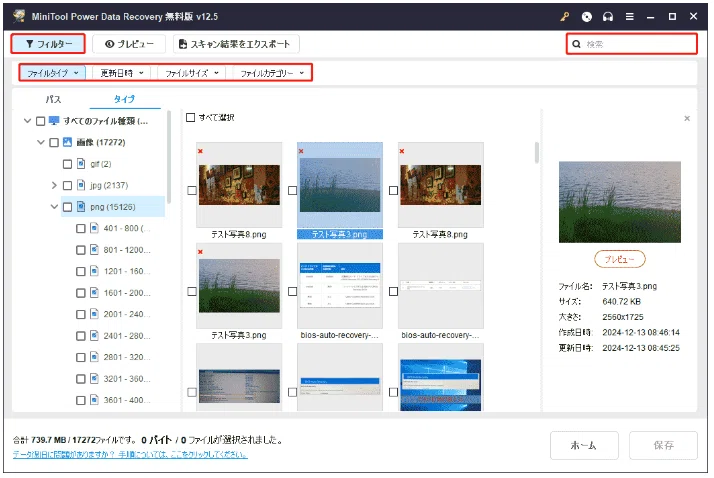Click file icon beside 2801 - 320
This screenshot has height=478, width=714.
tap(94, 357)
